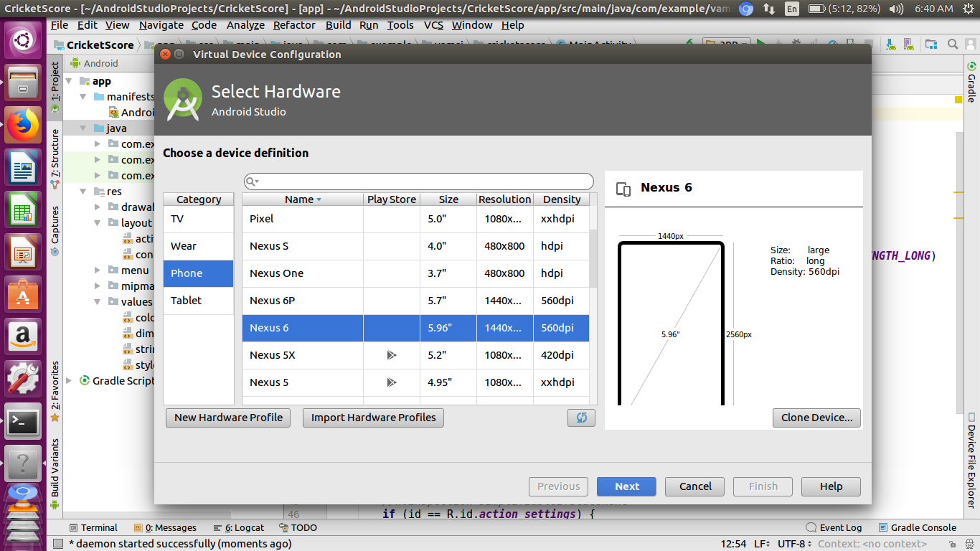Collapse the layout folder
This screenshot has height=551, width=980.
pos(98,223)
